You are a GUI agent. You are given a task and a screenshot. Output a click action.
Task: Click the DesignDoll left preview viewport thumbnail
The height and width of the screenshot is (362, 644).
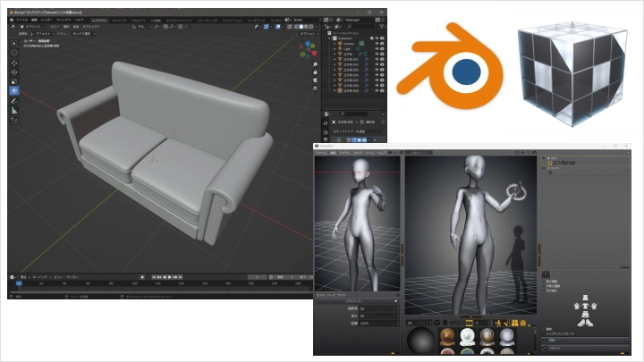(357, 223)
